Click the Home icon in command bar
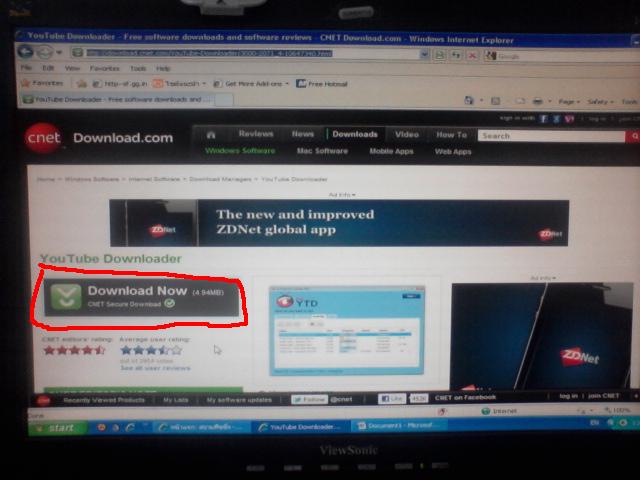The height and width of the screenshot is (480, 640). 469,100
